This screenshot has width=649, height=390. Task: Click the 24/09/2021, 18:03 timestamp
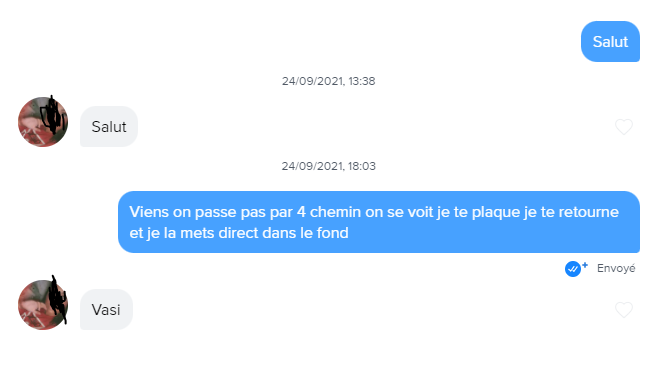329,166
